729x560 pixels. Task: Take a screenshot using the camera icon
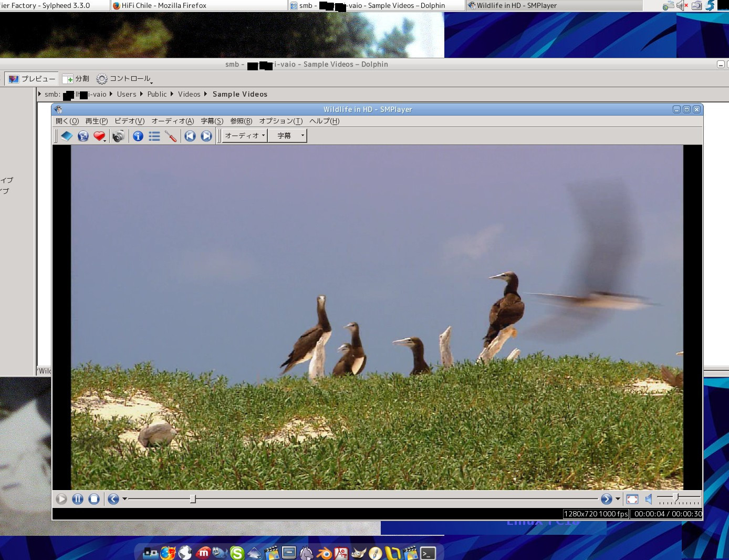click(x=118, y=136)
